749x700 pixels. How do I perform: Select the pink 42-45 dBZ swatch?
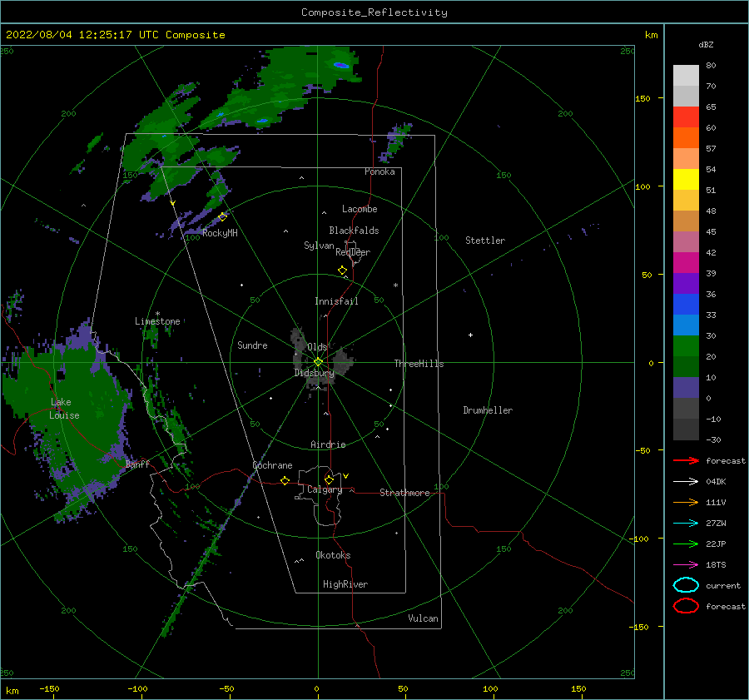(686, 241)
